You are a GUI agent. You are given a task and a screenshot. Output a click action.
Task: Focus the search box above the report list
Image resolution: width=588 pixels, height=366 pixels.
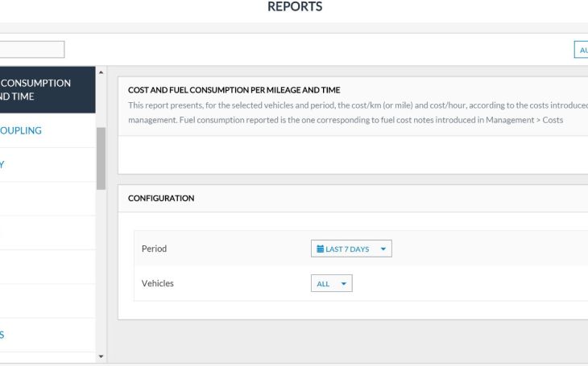(32, 50)
